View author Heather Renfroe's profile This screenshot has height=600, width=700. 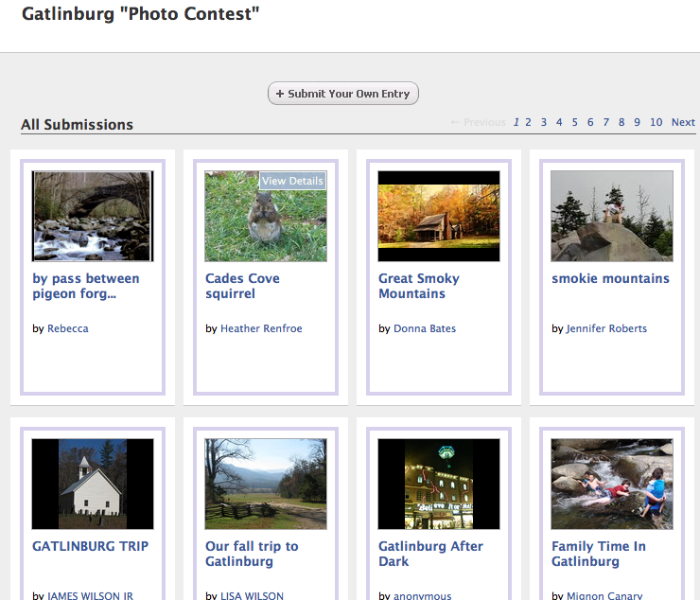coord(261,328)
